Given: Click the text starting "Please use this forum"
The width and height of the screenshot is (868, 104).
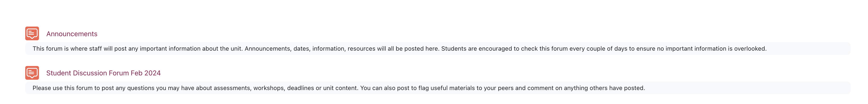Looking at the screenshot, I should pos(339,88).
